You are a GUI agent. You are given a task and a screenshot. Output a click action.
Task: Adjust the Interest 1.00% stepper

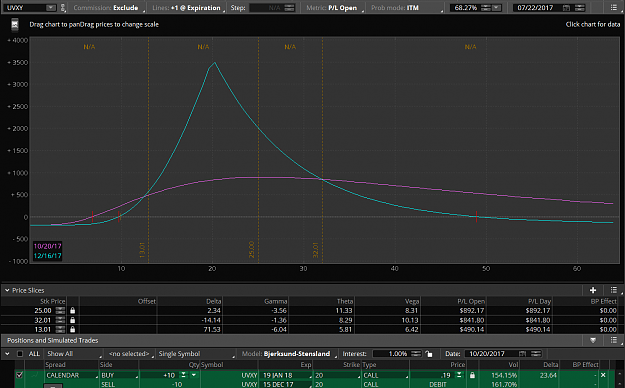416,354
